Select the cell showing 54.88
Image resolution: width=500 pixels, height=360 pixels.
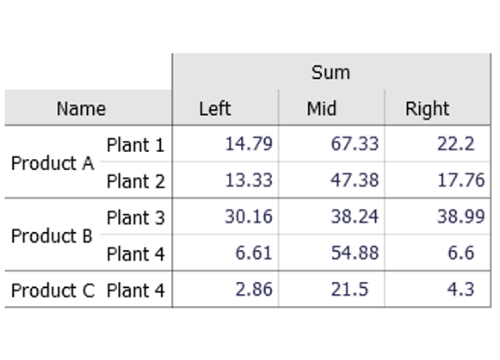click(x=331, y=253)
